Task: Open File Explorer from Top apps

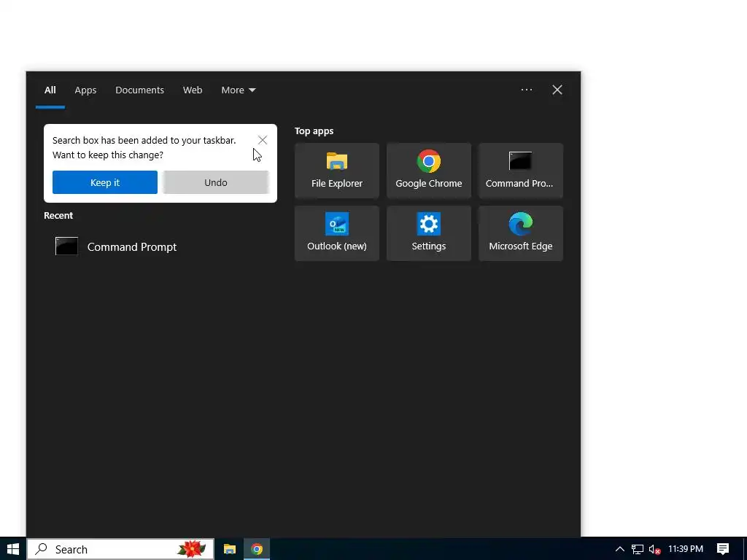Action: (x=337, y=171)
